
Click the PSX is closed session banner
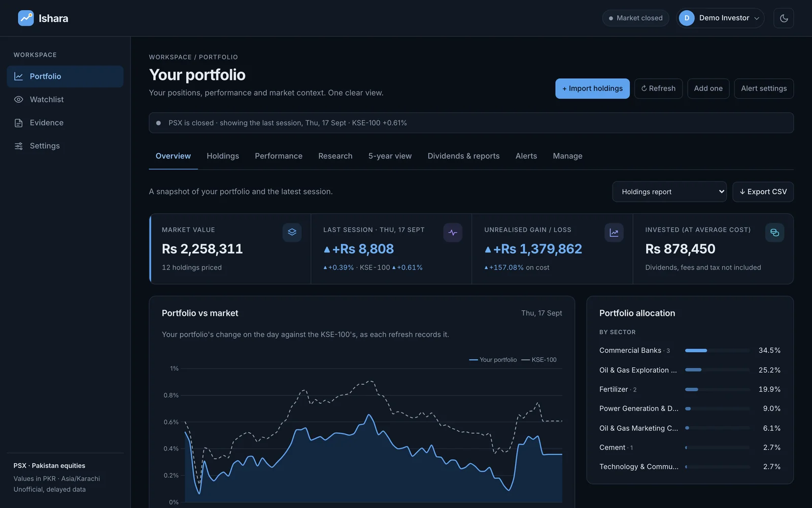pos(471,123)
